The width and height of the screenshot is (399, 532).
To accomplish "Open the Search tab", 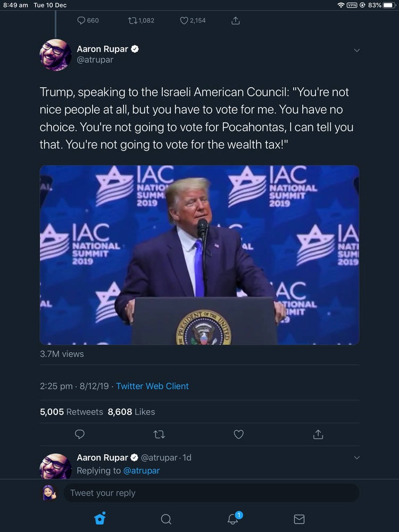I will click(166, 519).
